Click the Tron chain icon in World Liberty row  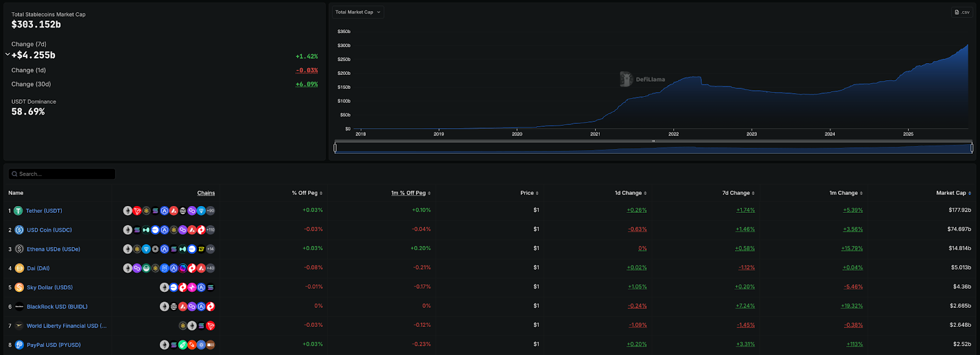pyautogui.click(x=211, y=326)
